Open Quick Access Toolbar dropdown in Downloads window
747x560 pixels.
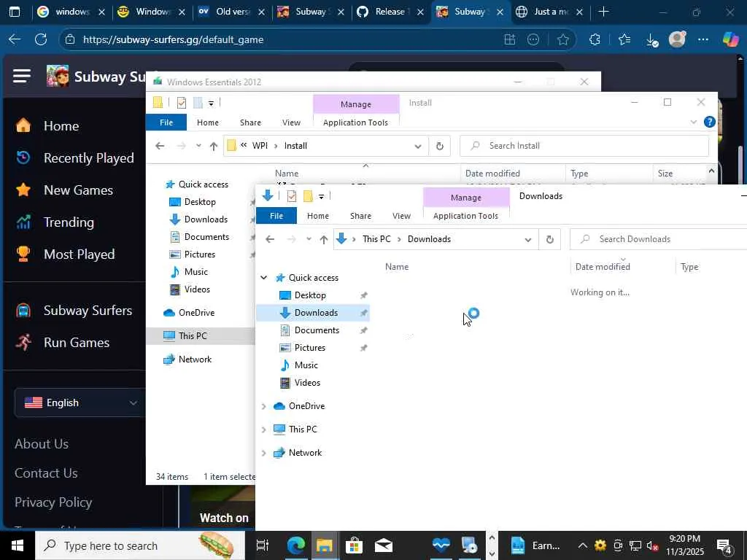pyautogui.click(x=321, y=197)
